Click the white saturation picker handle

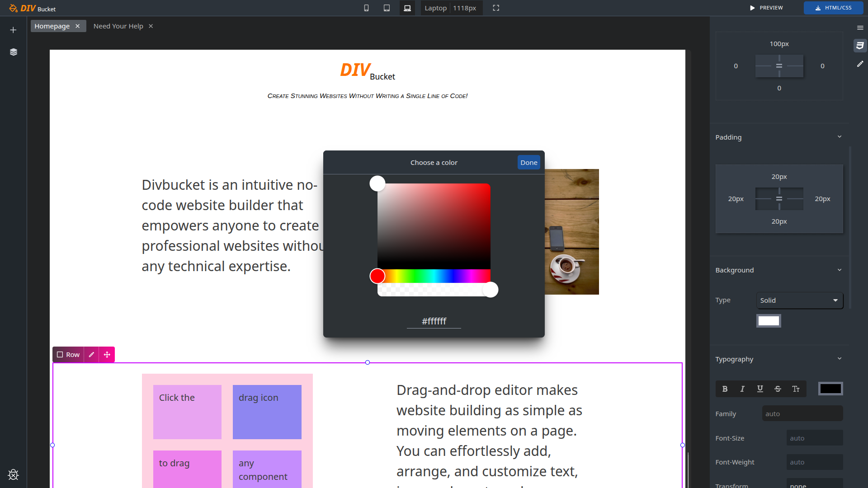(377, 183)
